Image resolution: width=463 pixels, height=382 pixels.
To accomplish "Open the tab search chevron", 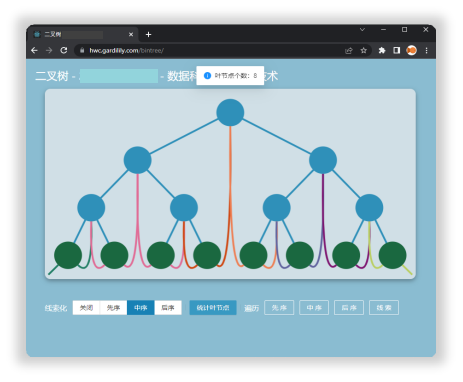I will (x=362, y=30).
